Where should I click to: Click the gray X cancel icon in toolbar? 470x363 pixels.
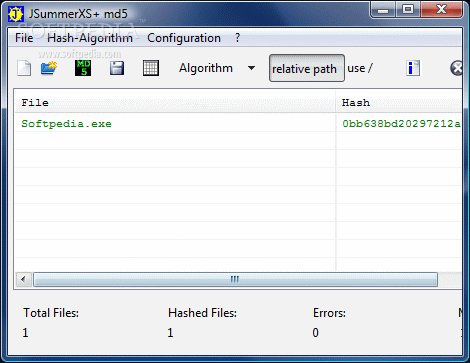click(456, 68)
